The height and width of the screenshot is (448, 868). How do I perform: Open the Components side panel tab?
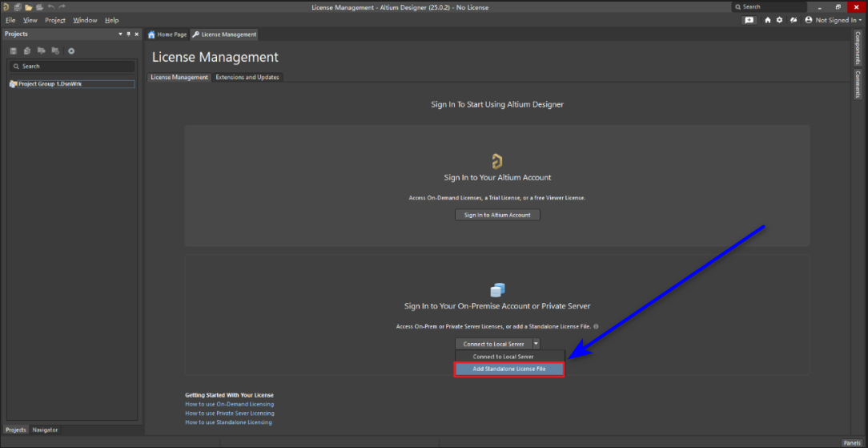858,47
